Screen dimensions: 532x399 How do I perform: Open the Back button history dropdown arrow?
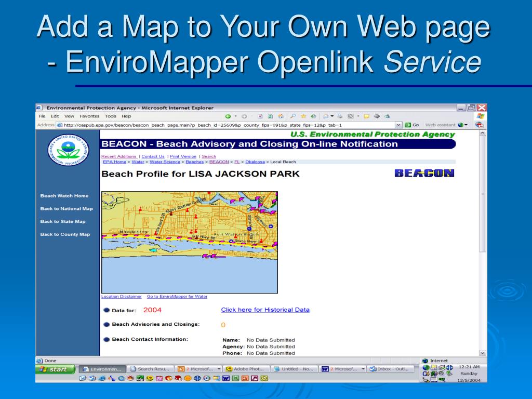235,116
